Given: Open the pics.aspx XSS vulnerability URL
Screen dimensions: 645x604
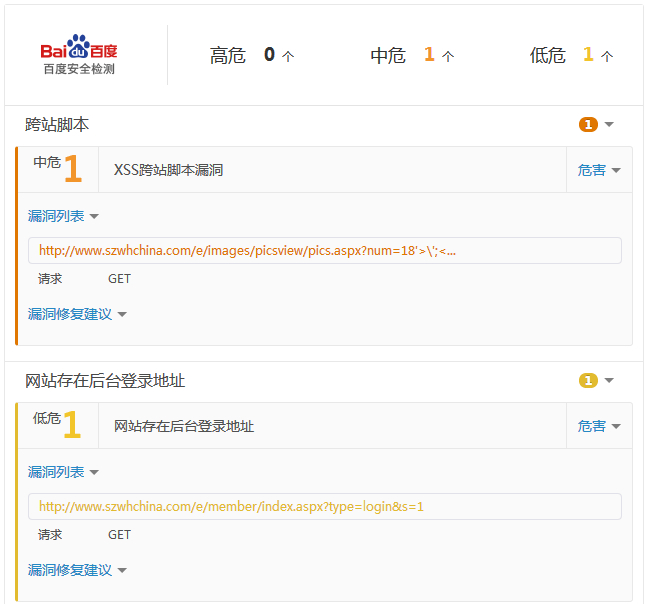Looking at the screenshot, I should coord(247,251).
